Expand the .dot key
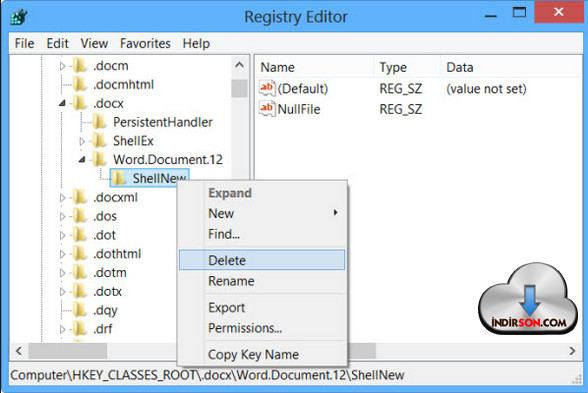 pos(62,235)
